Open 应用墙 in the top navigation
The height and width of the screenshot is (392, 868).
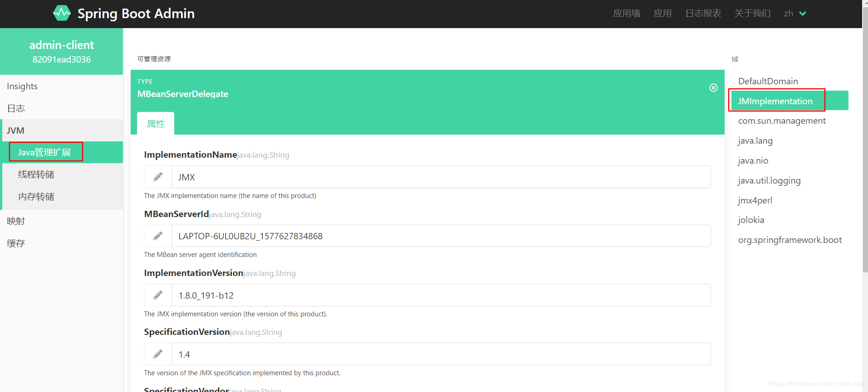(626, 14)
